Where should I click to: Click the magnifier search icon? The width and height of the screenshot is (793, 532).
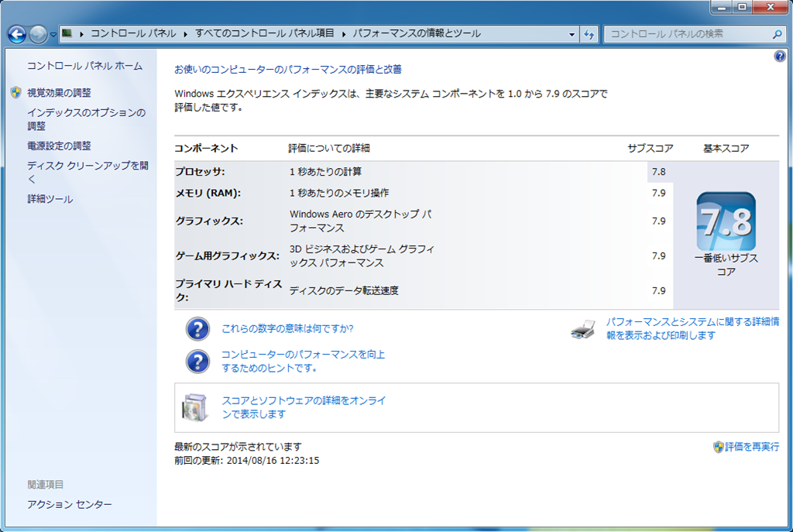pyautogui.click(x=778, y=34)
